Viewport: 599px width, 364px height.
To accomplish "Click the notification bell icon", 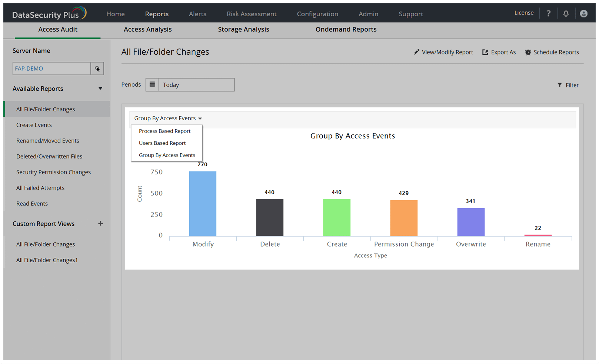I will point(566,13).
